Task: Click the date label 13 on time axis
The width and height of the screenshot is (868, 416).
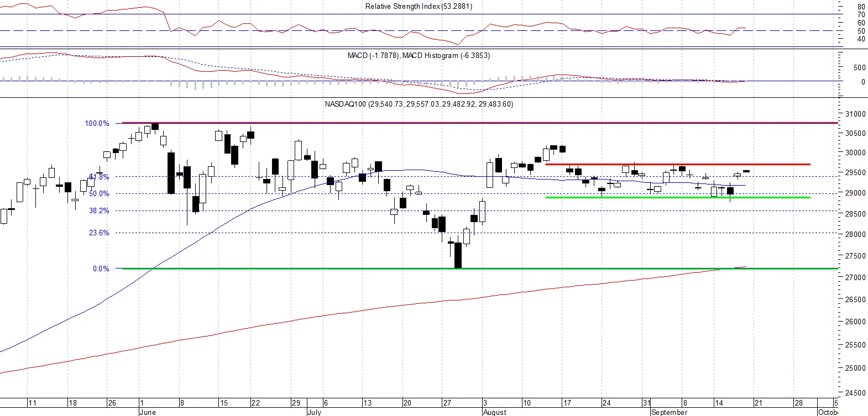Action: pyautogui.click(x=367, y=403)
